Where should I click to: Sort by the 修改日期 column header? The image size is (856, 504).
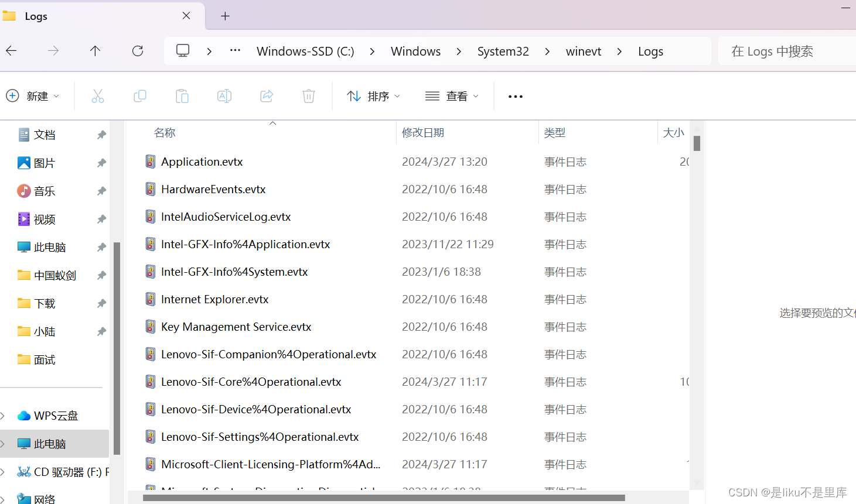[x=423, y=133]
